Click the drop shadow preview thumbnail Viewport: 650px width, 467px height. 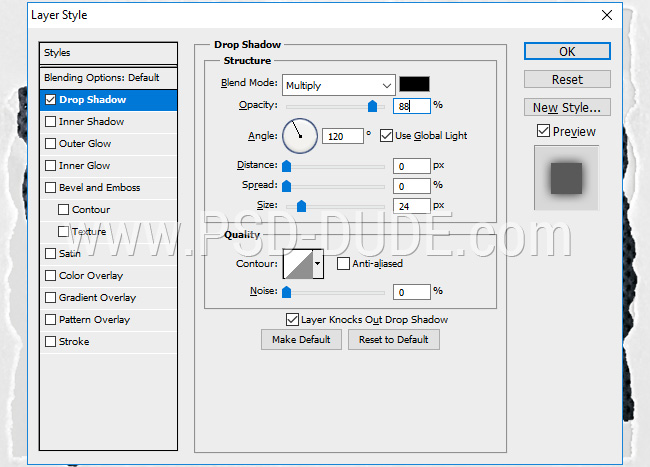click(x=566, y=178)
